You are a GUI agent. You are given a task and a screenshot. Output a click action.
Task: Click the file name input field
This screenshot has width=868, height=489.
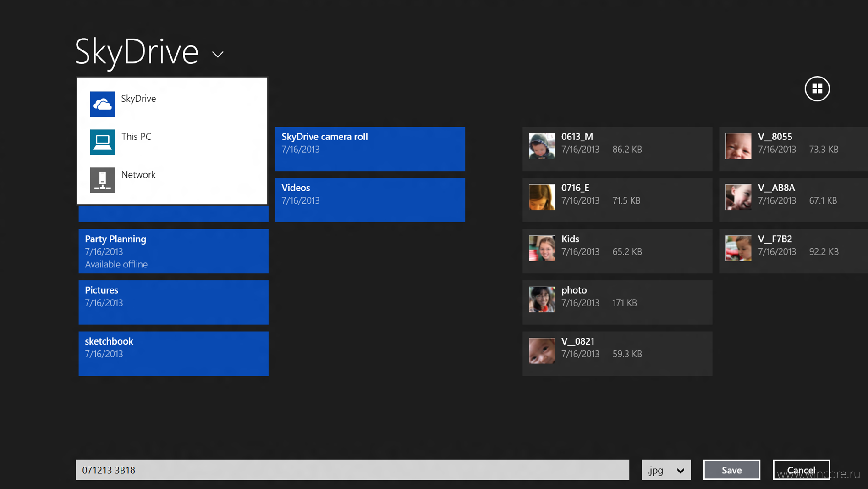pos(352,470)
